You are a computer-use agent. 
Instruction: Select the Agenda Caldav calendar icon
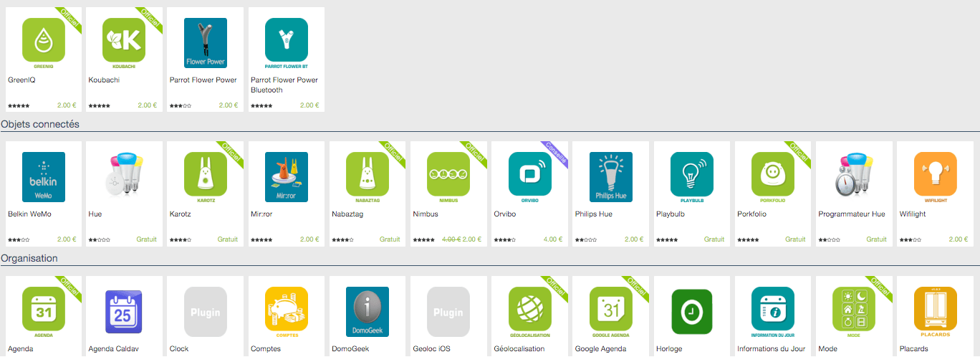tap(125, 312)
